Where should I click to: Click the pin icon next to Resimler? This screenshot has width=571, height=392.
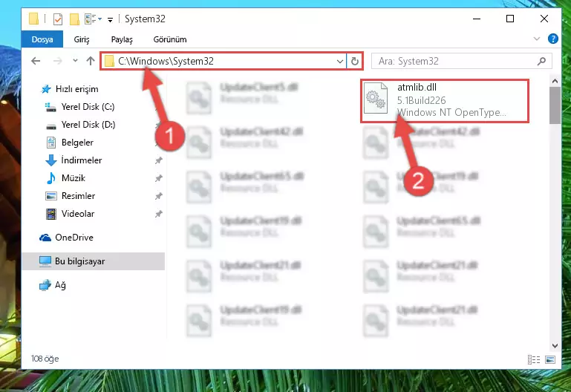pos(159,196)
